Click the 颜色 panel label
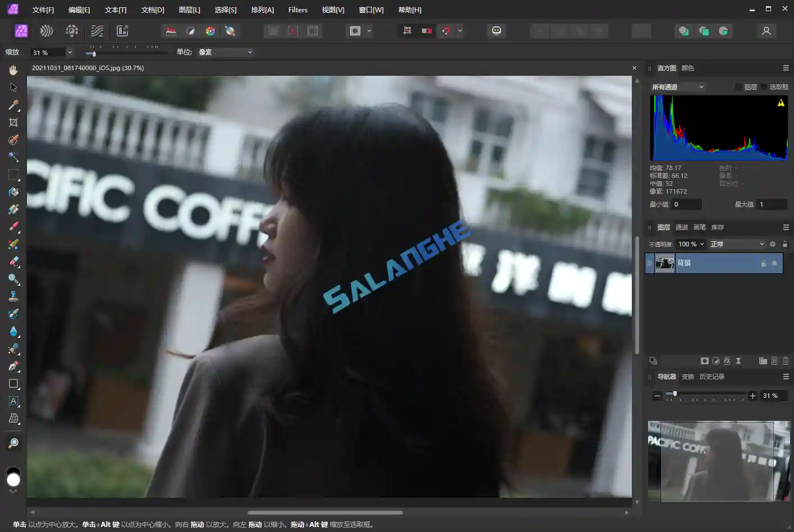Viewport: 794px width, 532px height. pyautogui.click(x=687, y=68)
